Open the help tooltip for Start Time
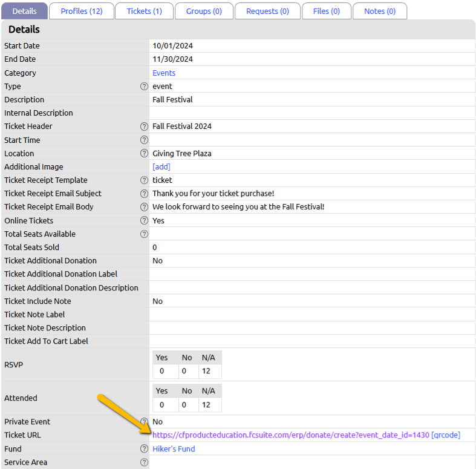Image resolution: width=476 pixels, height=469 pixels. coord(144,140)
